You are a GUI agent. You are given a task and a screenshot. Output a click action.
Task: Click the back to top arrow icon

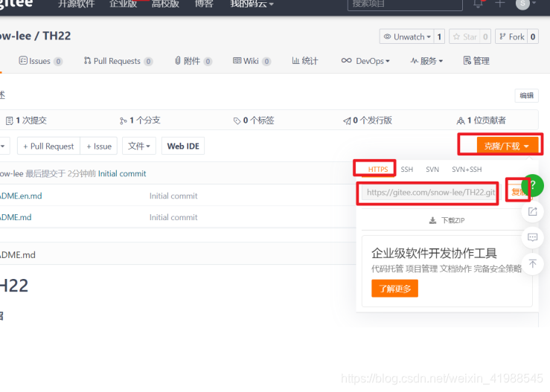532,263
